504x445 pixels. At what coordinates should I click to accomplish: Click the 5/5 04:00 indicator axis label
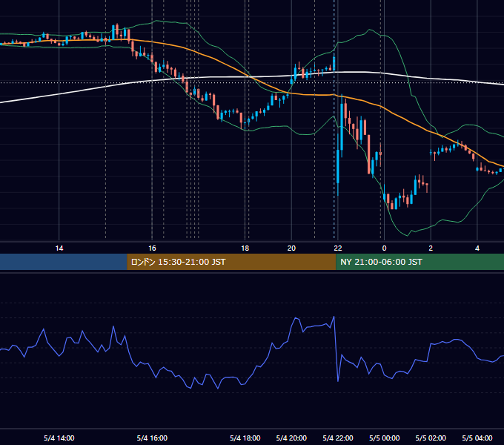(477, 438)
